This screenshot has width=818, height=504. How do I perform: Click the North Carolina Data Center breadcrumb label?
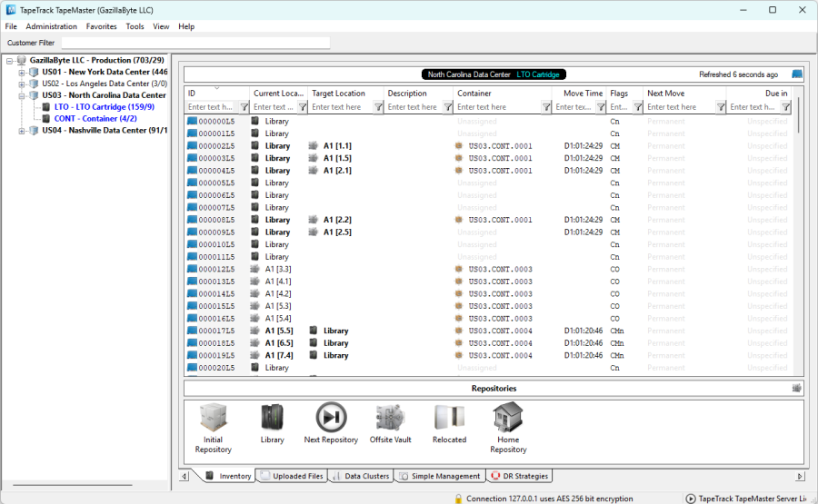tap(468, 74)
